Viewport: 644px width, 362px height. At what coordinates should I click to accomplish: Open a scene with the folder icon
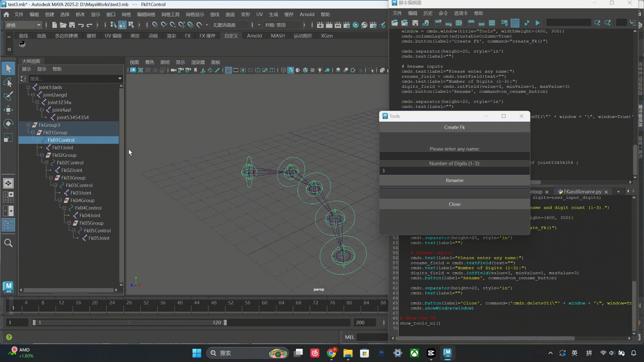(x=63, y=25)
